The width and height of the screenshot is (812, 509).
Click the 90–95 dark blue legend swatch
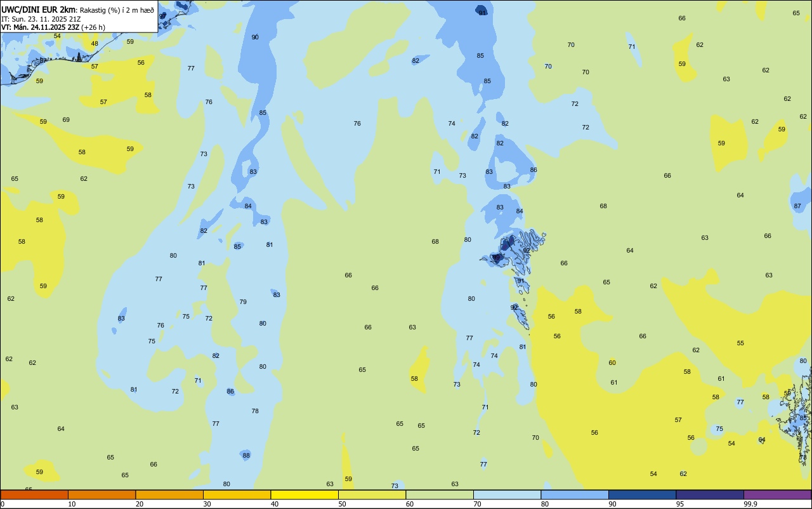coord(642,494)
